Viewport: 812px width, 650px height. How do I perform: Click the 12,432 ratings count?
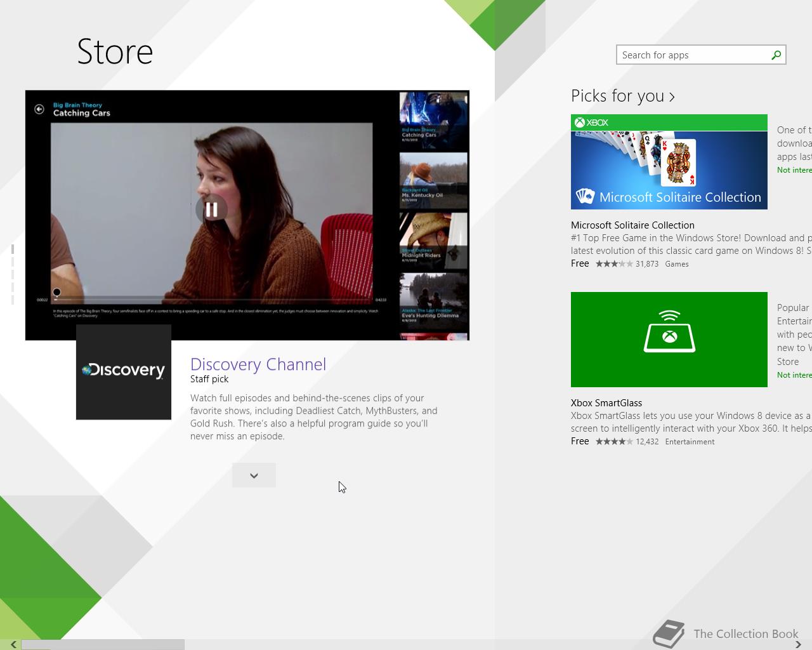coord(647,442)
